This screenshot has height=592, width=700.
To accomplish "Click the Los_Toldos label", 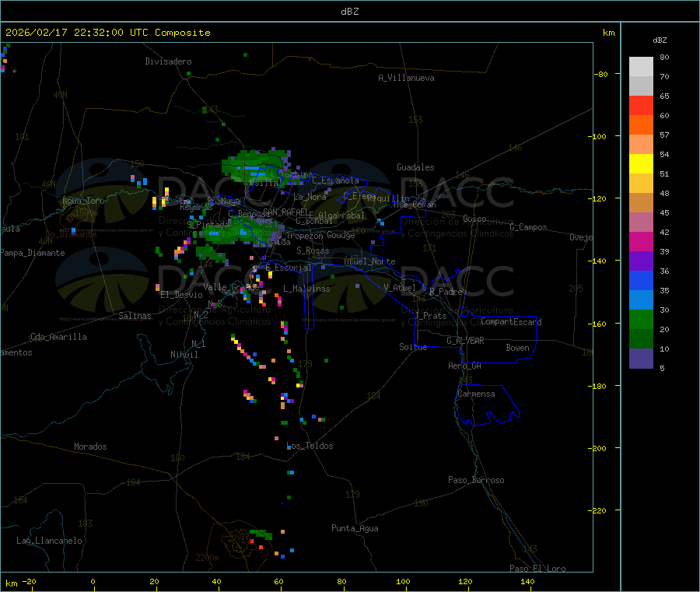I will point(310,446).
